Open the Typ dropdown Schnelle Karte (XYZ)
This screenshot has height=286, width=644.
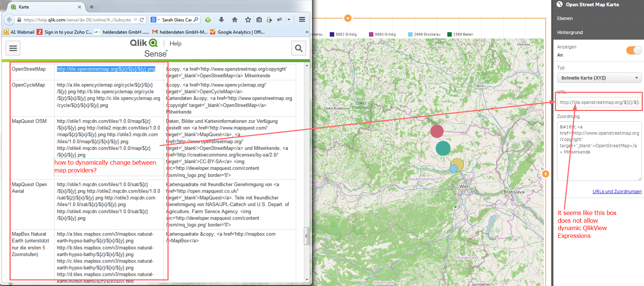point(599,78)
